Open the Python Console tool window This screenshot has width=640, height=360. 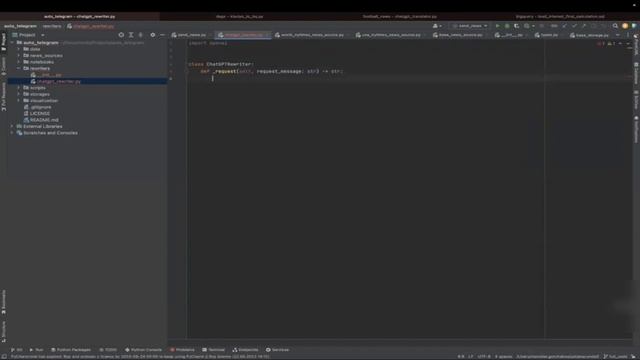[x=143, y=350]
